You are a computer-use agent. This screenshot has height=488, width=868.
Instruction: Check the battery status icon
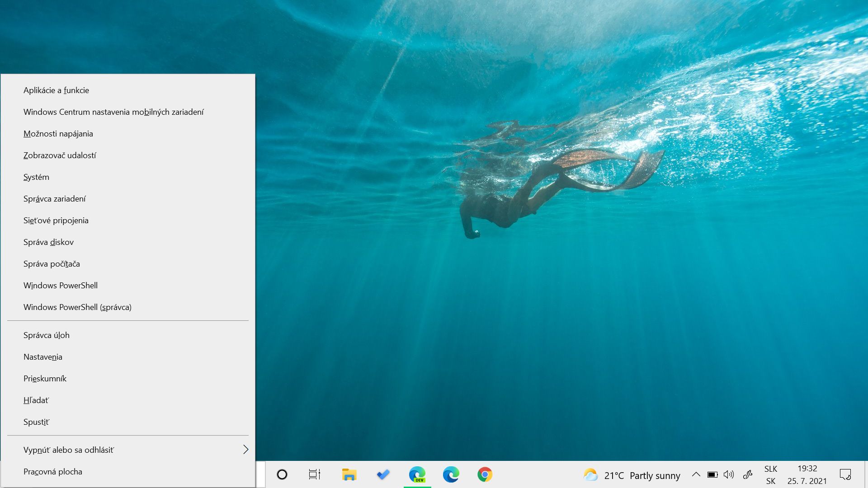[x=712, y=474]
